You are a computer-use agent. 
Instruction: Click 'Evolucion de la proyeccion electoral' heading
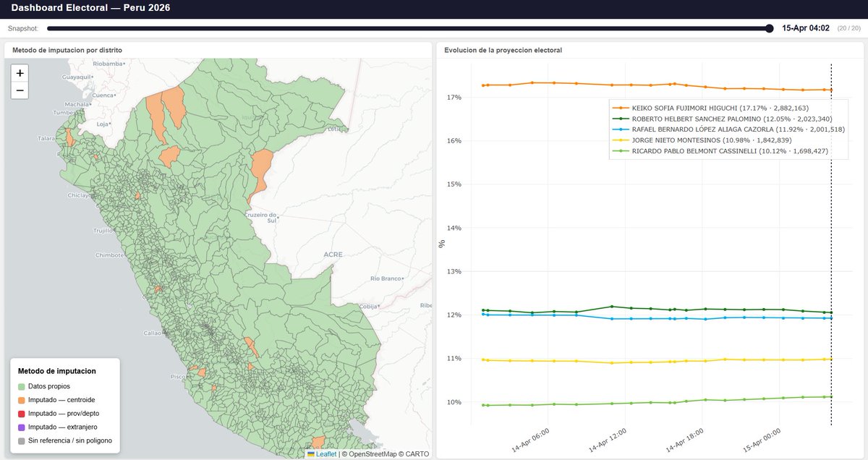click(x=503, y=50)
